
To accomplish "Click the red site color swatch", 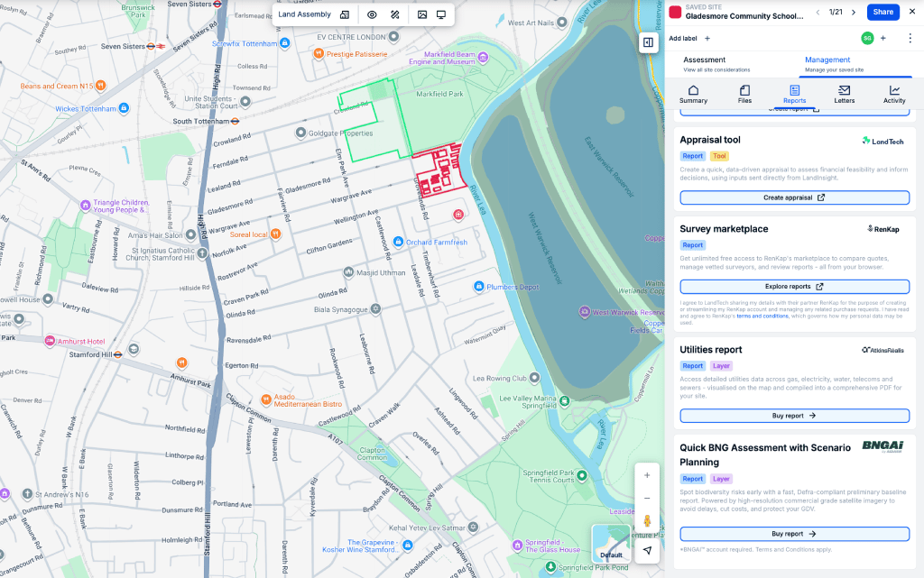I will click(674, 12).
